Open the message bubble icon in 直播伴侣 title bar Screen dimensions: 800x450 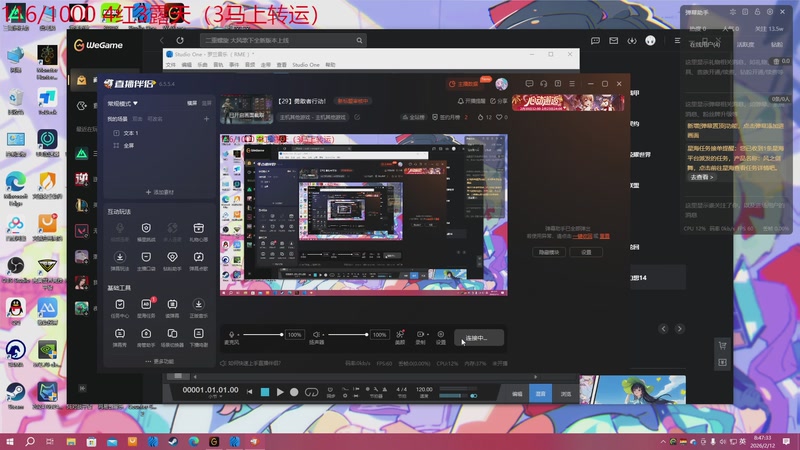pos(529,84)
